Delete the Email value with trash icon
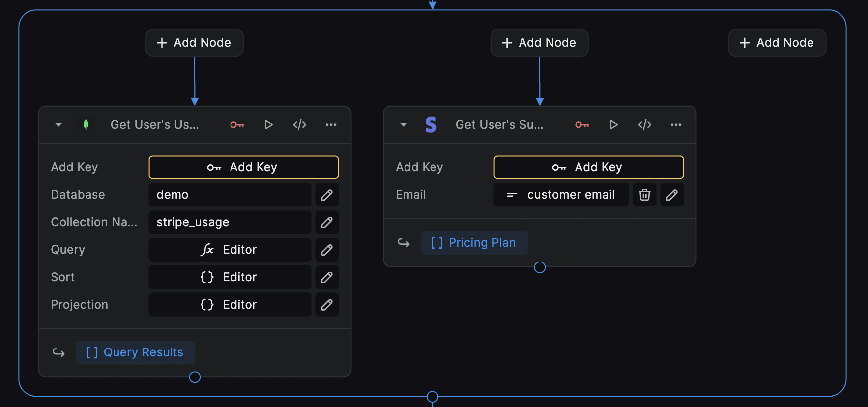 click(645, 195)
